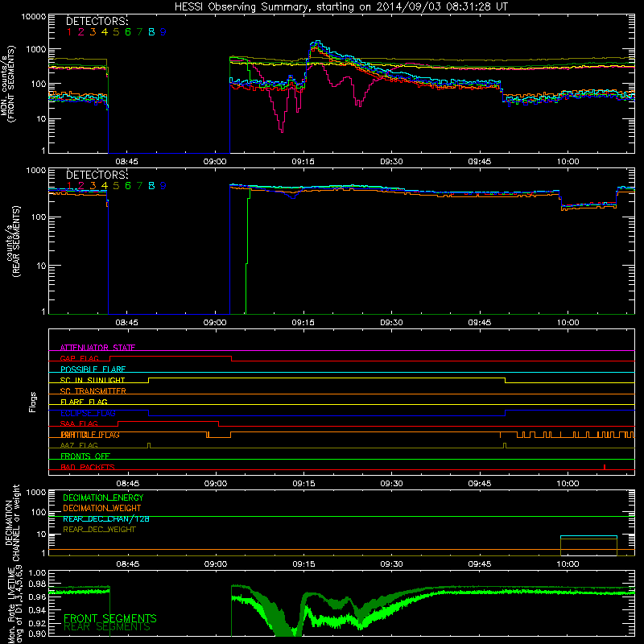Click the AAZ_FLAG pulse near 08:48
Image resolution: width=644 pixels, height=644 pixels.
pyautogui.click(x=149, y=445)
